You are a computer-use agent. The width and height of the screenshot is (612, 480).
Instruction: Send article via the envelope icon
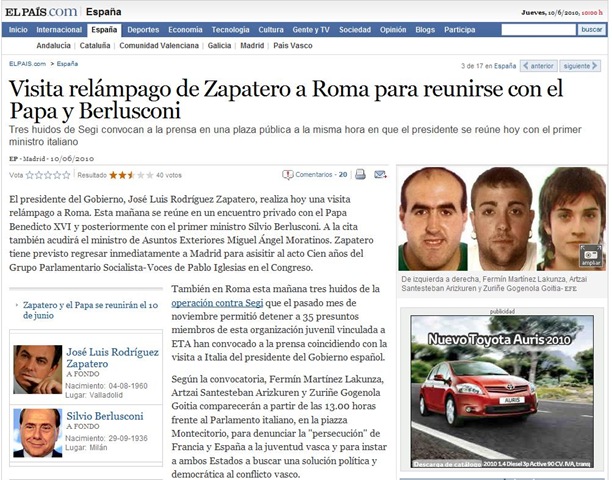[x=380, y=174]
